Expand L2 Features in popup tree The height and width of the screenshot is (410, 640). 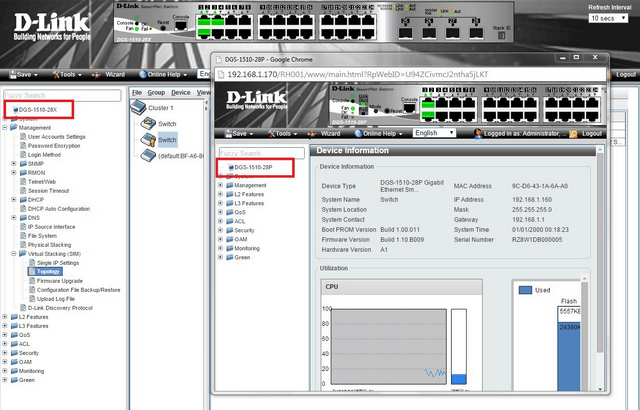pyautogui.click(x=220, y=194)
